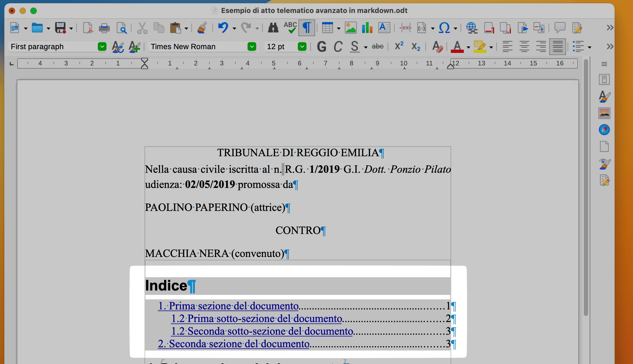This screenshot has height=364, width=633.
Task: Open the paragraph style dropdown
Action: pos(102,47)
